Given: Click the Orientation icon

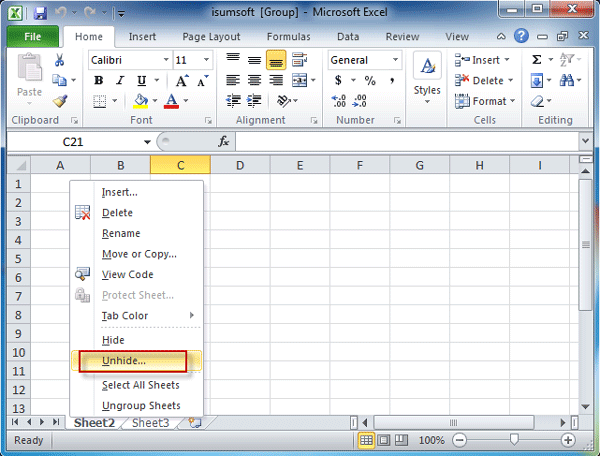Looking at the screenshot, I should pyautogui.click(x=284, y=101).
